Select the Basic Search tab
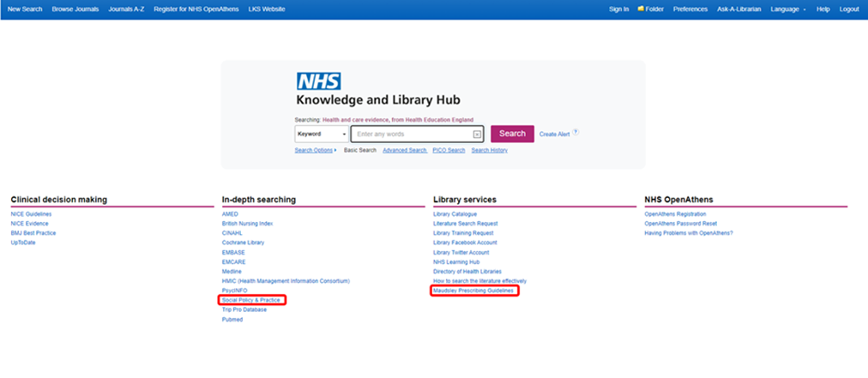This screenshot has width=868, height=378. (x=360, y=150)
